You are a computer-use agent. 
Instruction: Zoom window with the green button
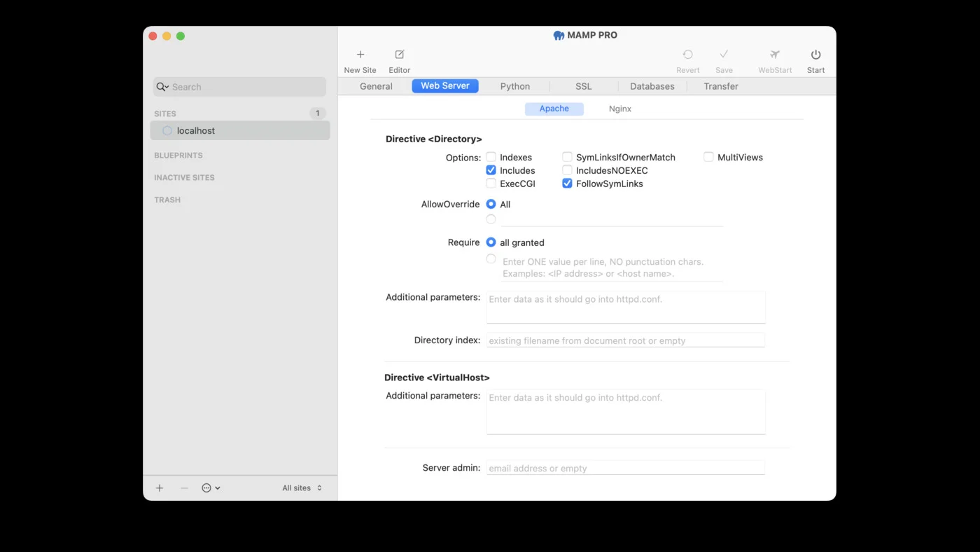tap(181, 36)
